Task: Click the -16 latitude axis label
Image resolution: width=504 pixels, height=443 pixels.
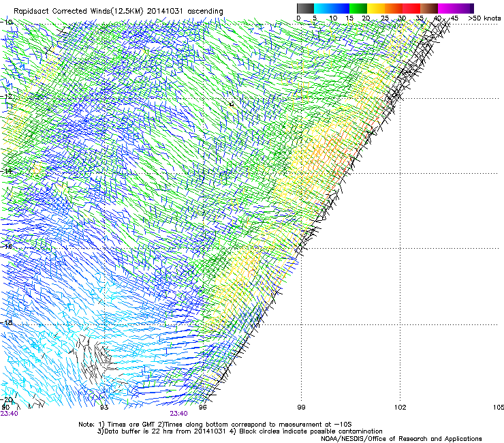Action: pyautogui.click(x=7, y=247)
